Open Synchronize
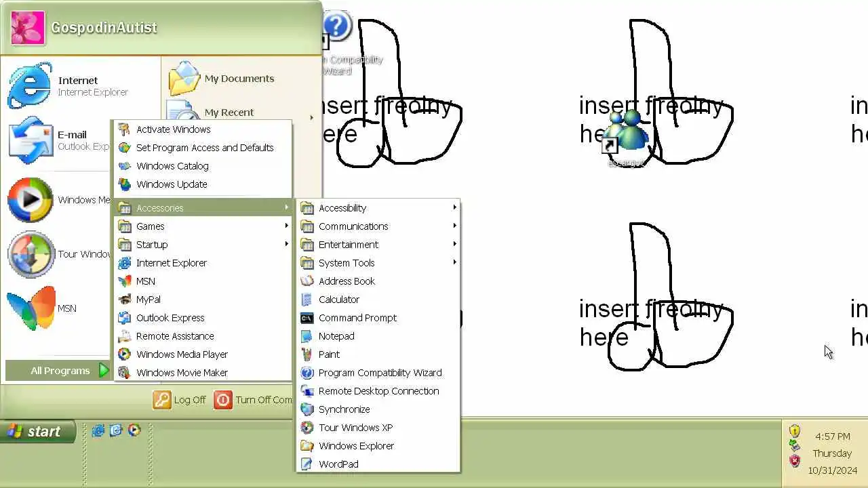Image resolution: width=868 pixels, height=488 pixels. [x=378, y=409]
